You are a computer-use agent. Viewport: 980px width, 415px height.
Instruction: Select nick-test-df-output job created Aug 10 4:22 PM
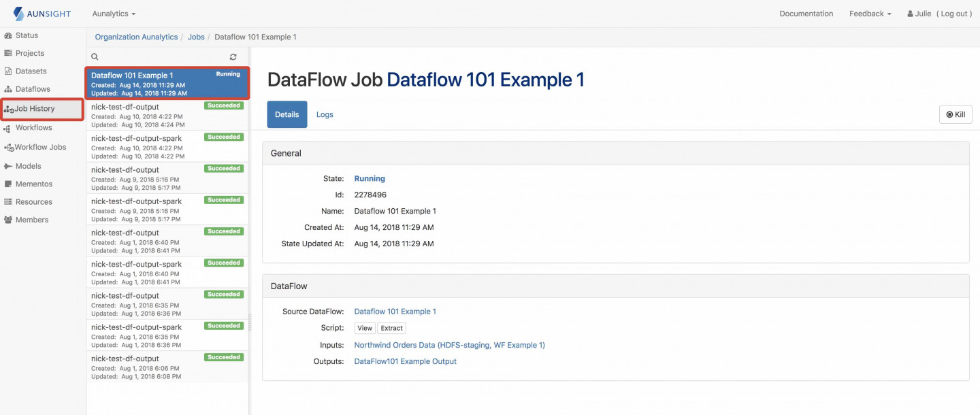167,115
